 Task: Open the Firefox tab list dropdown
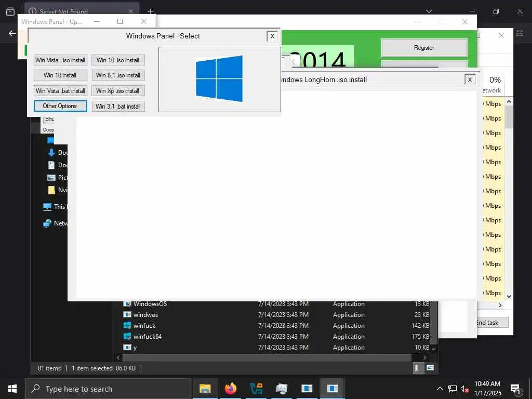[429, 11]
